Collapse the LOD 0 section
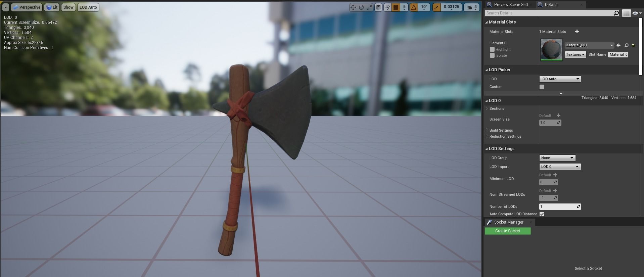This screenshot has width=644, height=277. pyautogui.click(x=486, y=101)
